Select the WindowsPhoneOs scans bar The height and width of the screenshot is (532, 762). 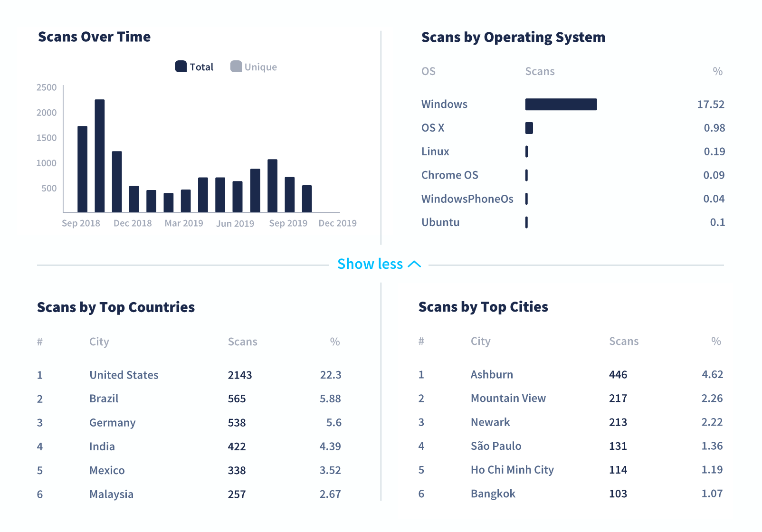point(526,199)
